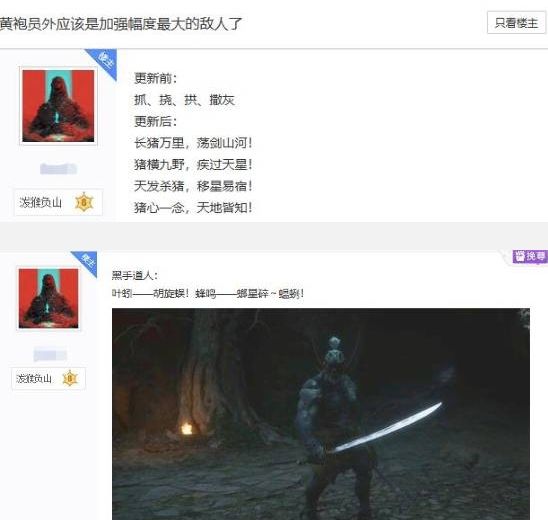
Task: Open the thread title 黄袍员外应该是加强幅度最大的敌人了
Action: coord(121,24)
